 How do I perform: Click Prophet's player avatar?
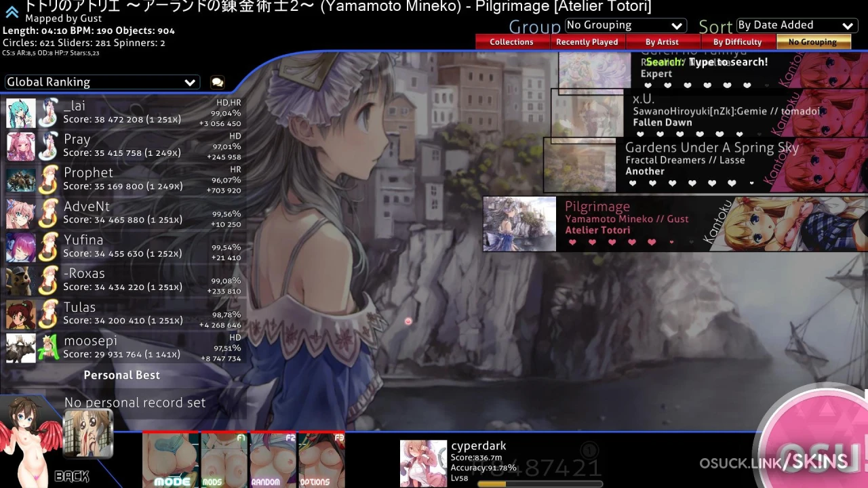point(20,180)
